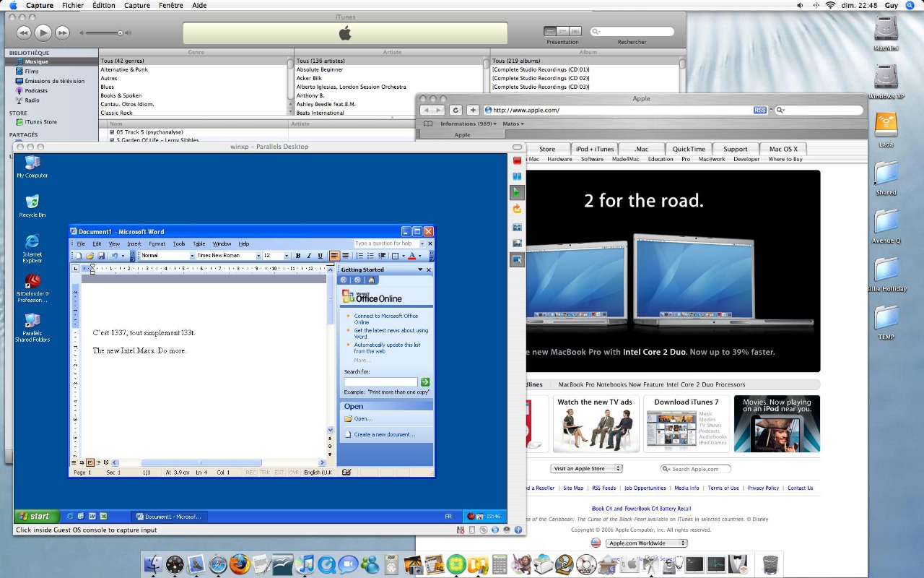This screenshot has width=924, height=578.
Task: Open the QuickTime tab on Apple site
Action: tap(689, 149)
